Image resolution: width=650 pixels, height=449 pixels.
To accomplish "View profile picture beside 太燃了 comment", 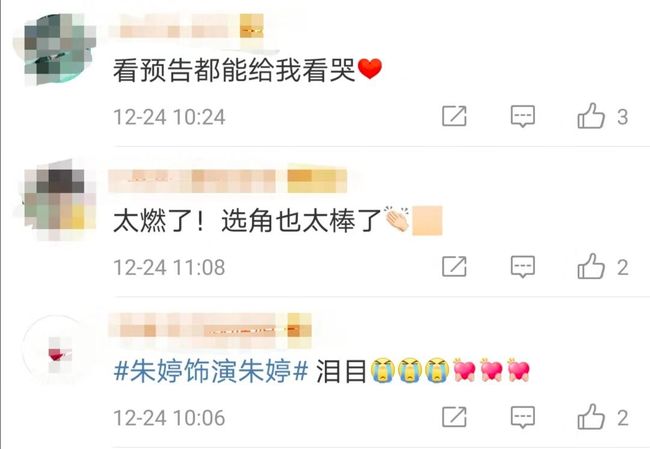I will 60,200.
